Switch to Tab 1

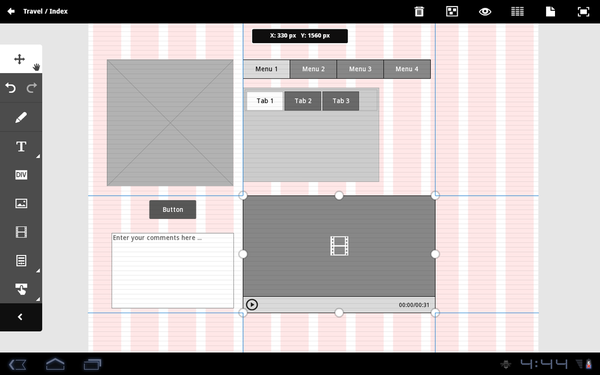[265, 101]
